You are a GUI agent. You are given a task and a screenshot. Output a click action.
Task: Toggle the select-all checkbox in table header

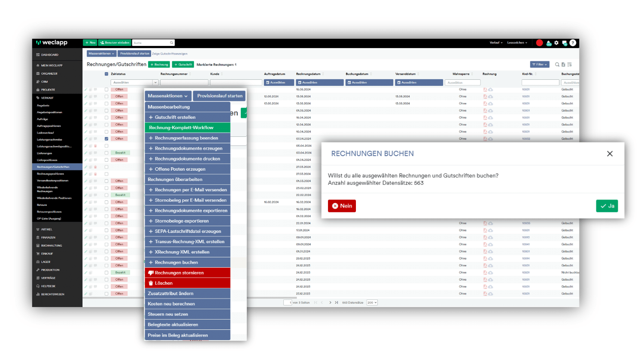point(106,74)
